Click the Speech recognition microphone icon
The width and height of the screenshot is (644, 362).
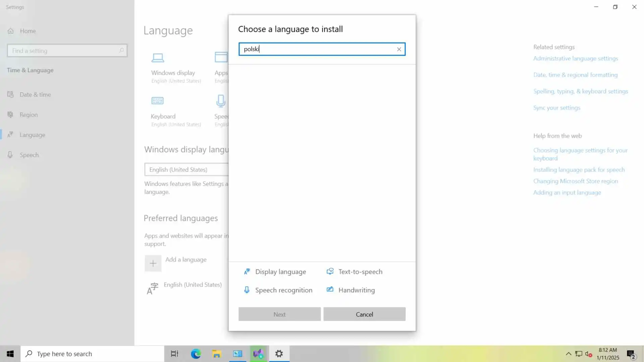click(247, 290)
